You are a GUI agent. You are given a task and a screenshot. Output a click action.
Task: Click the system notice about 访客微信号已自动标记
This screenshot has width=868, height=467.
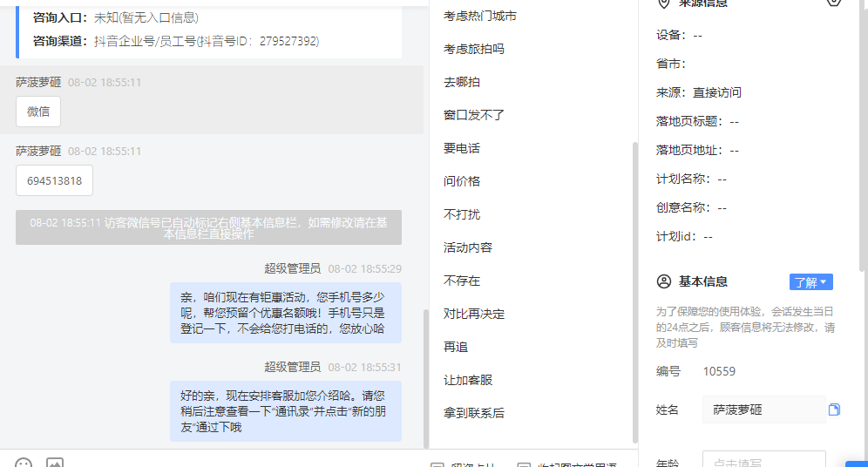208,228
